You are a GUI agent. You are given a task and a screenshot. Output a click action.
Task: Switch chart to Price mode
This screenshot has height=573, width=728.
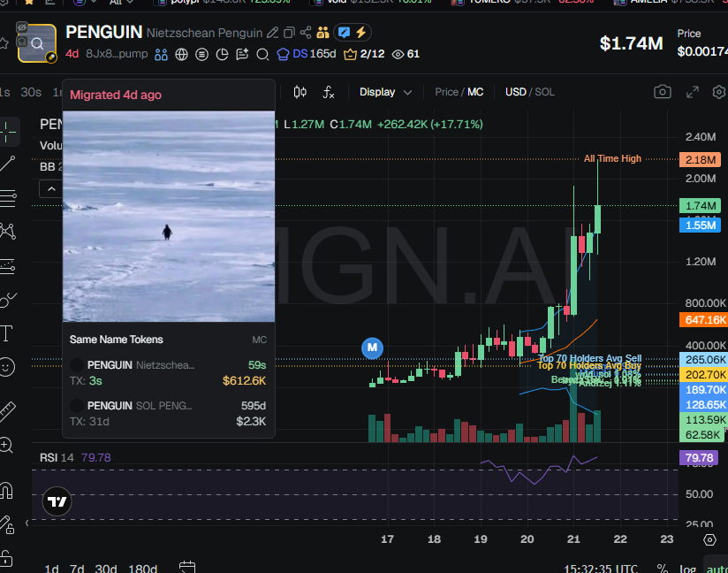click(x=447, y=92)
